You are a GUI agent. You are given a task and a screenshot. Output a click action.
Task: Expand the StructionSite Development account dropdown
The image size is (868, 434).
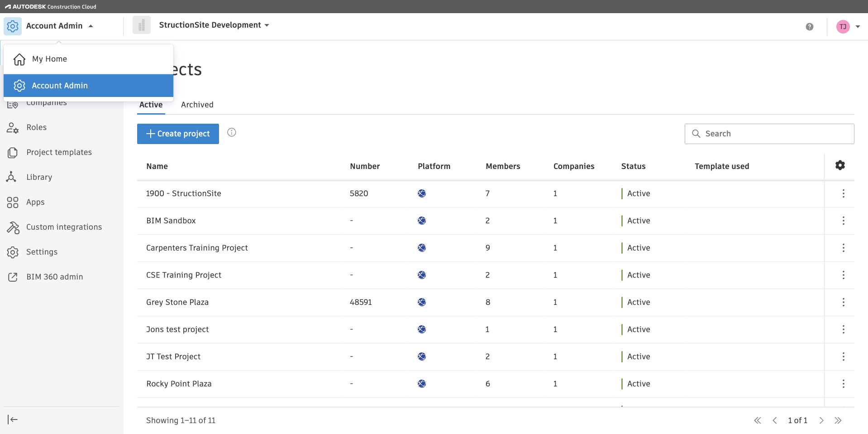pos(267,25)
